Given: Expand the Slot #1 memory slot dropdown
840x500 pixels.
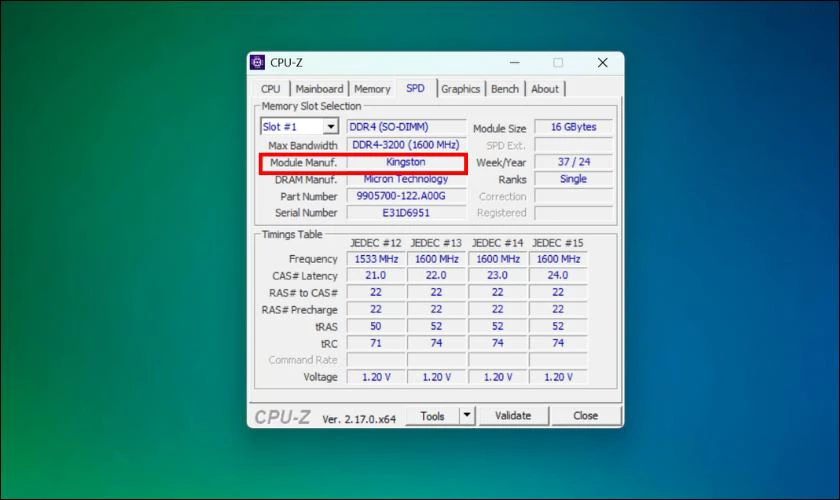Looking at the screenshot, I should 330,127.
